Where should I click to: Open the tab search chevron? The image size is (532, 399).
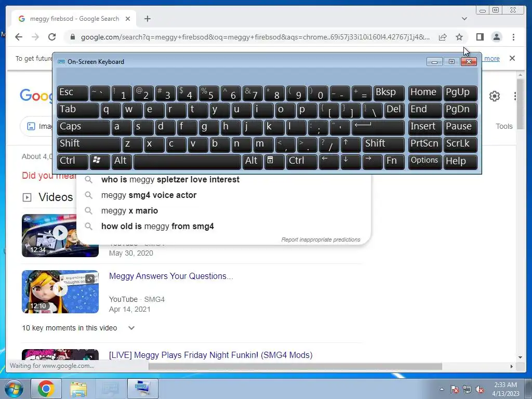click(464, 19)
